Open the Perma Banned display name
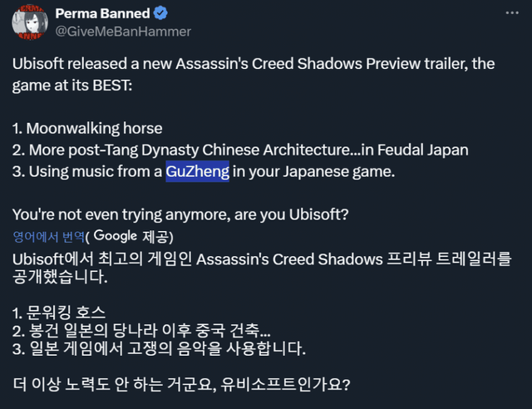The width and height of the screenshot is (532, 409). click(x=103, y=15)
